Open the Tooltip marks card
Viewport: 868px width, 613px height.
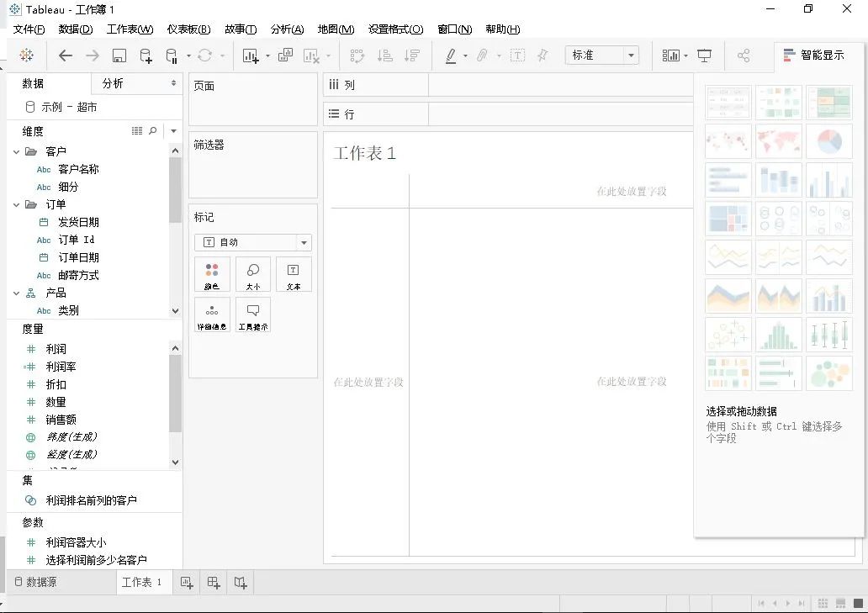pyautogui.click(x=253, y=314)
